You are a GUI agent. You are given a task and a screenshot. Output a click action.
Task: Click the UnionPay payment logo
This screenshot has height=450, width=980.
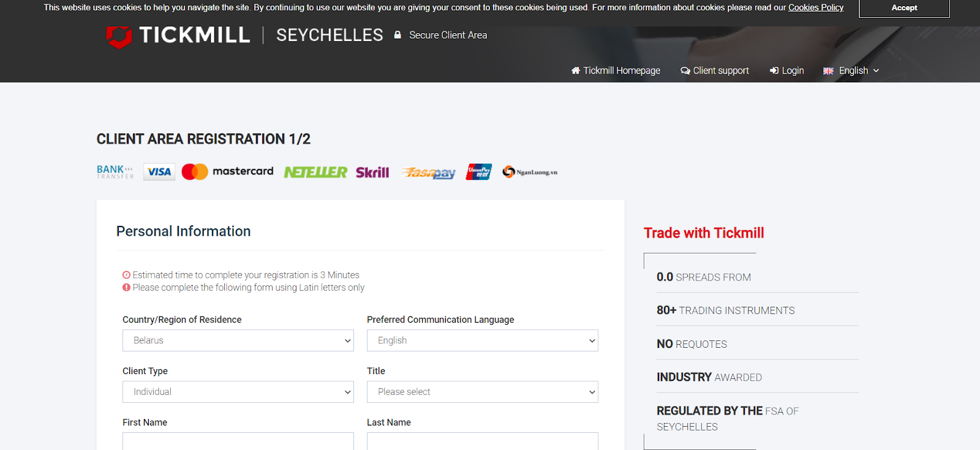point(479,172)
